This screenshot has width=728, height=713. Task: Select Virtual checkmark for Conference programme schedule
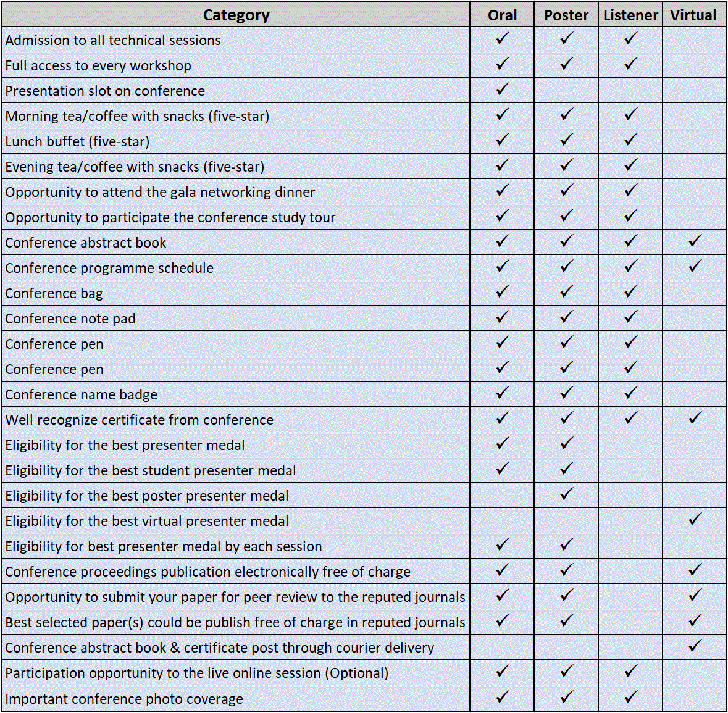695,266
